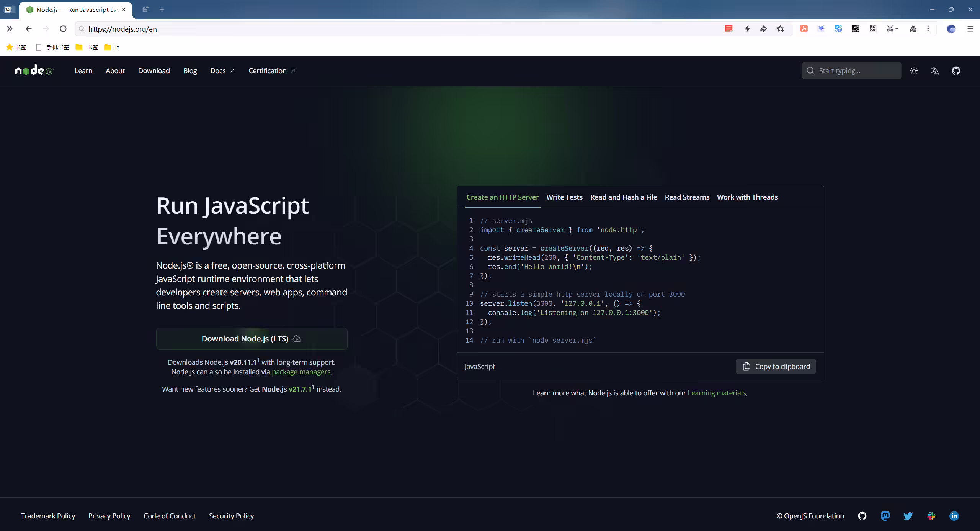Go back with the browser back arrow

point(29,29)
